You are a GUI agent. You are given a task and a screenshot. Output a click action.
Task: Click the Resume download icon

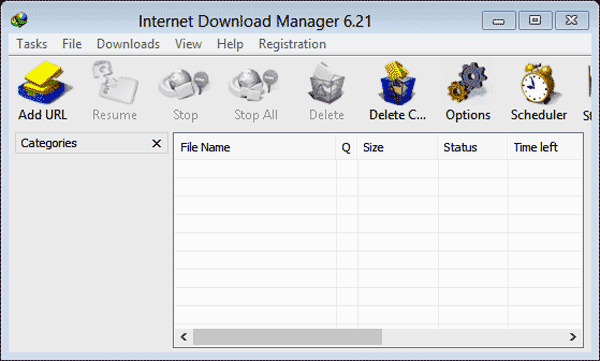[115, 82]
